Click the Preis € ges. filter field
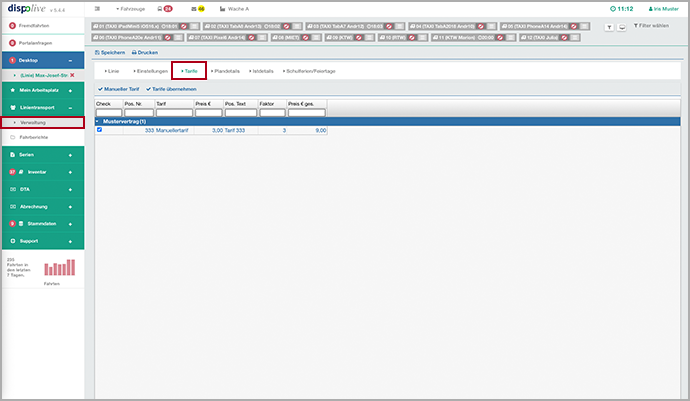Screen dimensions: 690x401 tap(307, 113)
